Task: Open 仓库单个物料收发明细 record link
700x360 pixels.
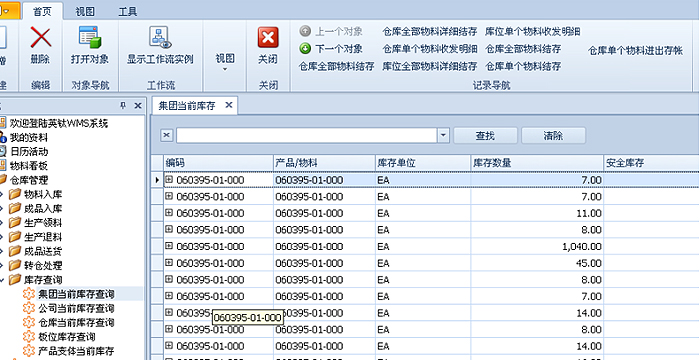Action: coord(429,48)
